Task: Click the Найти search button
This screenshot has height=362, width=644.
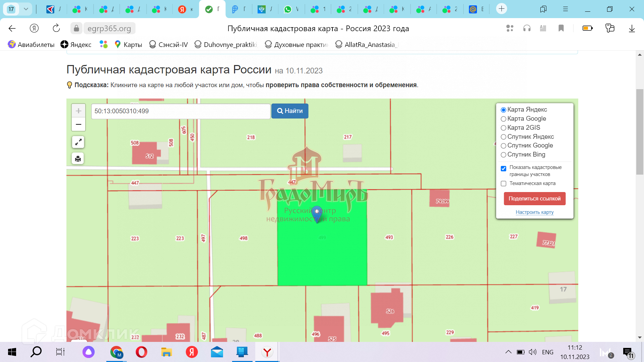Action: coord(290,111)
